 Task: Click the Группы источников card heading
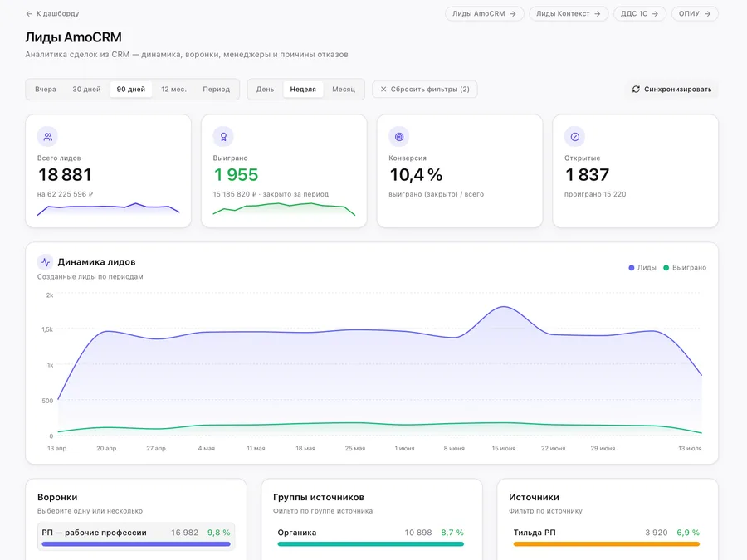pos(319,497)
